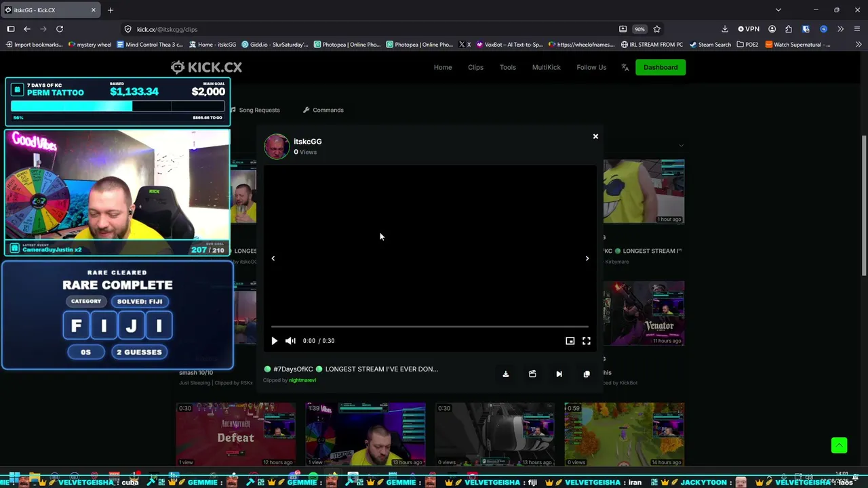Close the clip popup

coord(595,136)
